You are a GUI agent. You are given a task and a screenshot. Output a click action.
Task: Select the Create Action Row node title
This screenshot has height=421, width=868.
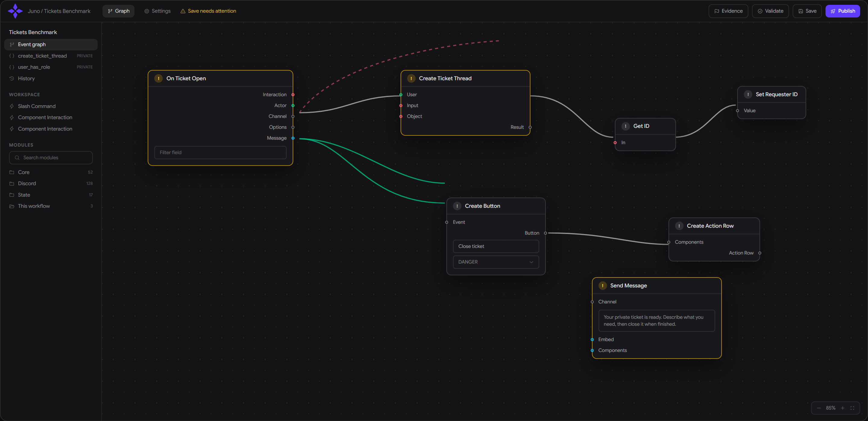[710, 226]
